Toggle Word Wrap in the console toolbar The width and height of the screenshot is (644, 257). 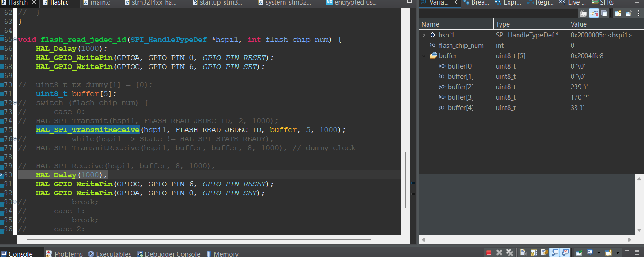click(x=544, y=252)
